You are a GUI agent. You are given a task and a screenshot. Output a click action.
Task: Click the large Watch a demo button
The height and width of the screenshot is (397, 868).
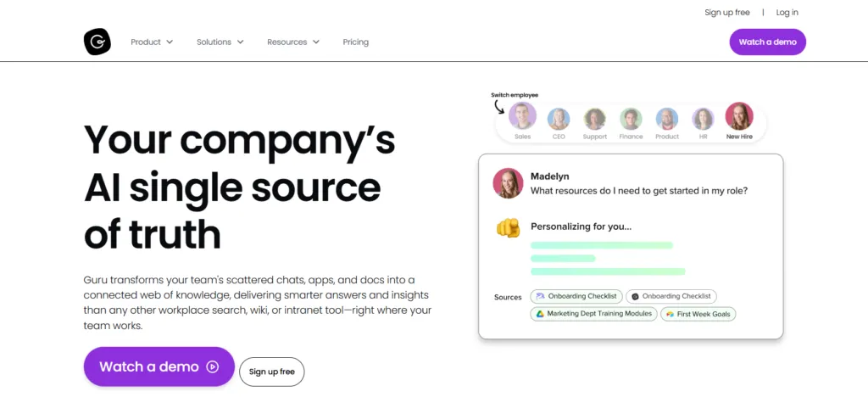point(159,366)
